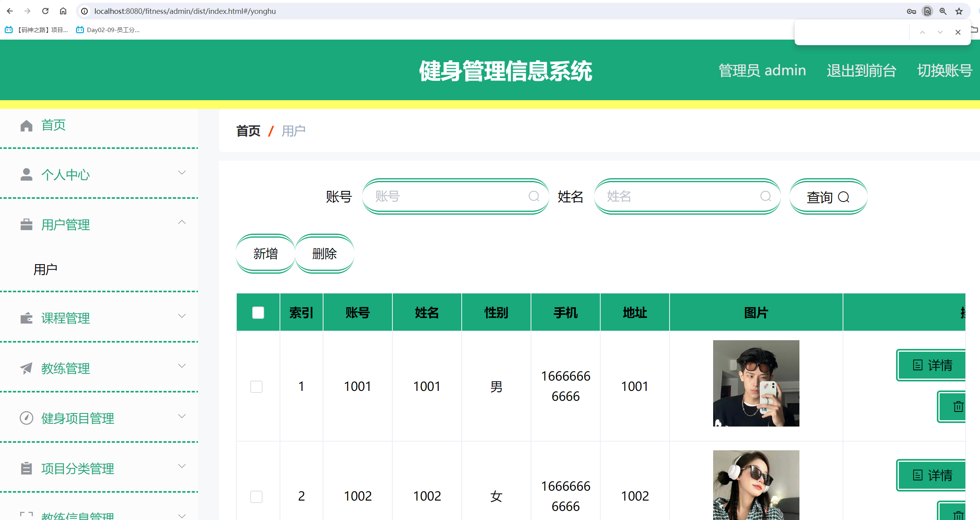This screenshot has width=980, height=520.
Task: Click the 项目分类管理 document icon
Action: [x=26, y=468]
